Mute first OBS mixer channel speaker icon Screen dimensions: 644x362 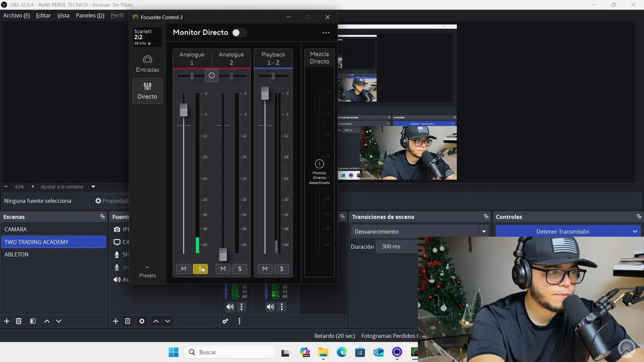pos(230,307)
